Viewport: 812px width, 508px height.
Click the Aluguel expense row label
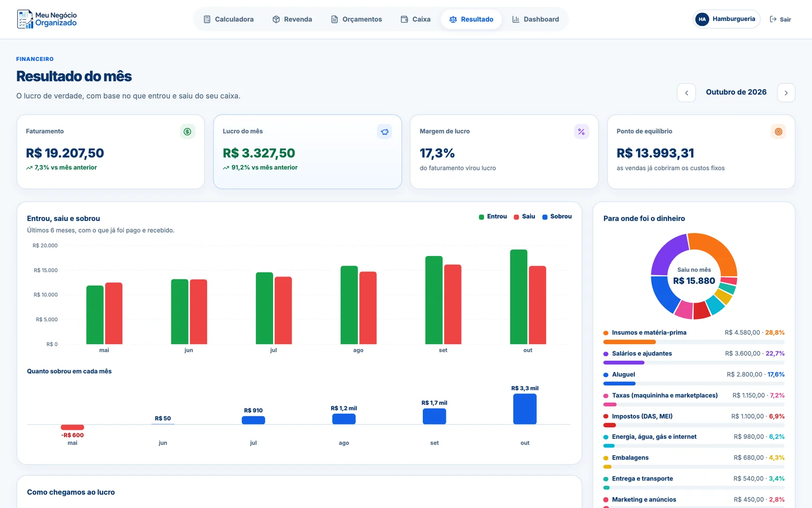(623, 374)
